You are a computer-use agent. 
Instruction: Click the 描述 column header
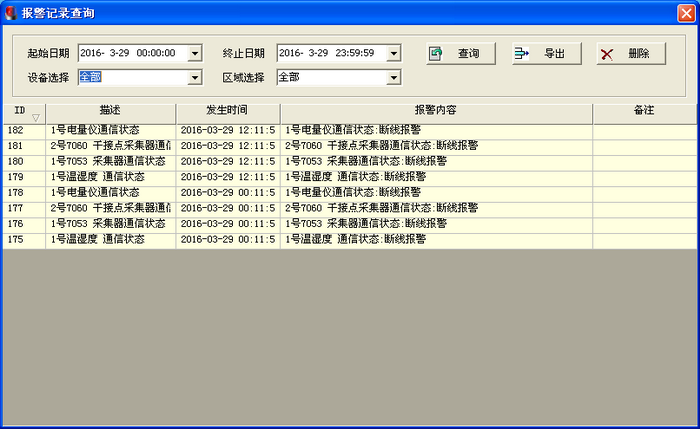pyautogui.click(x=110, y=110)
